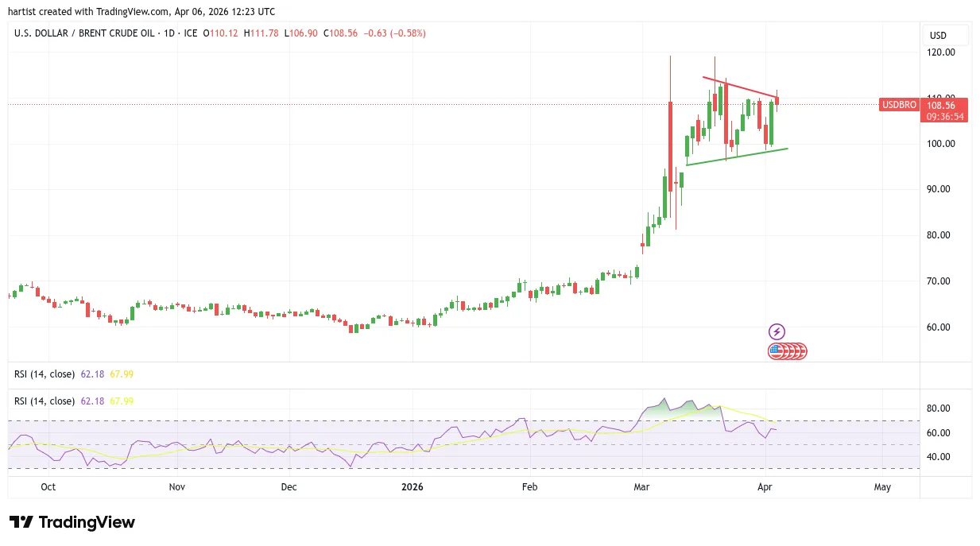
Task: Click the Mar time axis label
Action: 642,486
